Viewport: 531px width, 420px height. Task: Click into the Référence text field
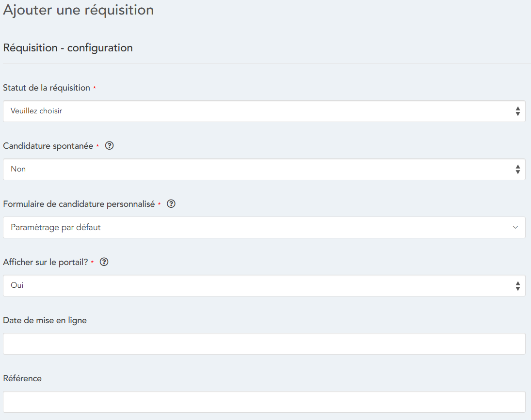point(264,402)
